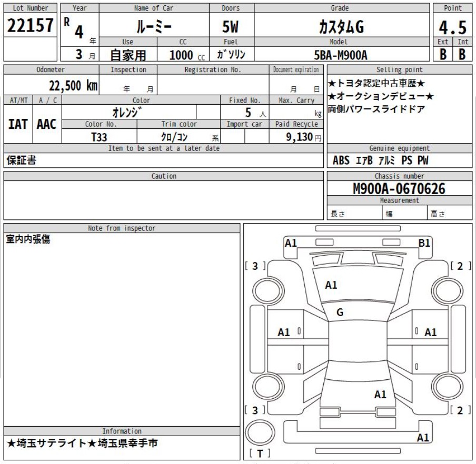Click the color value オレンジ

(126, 112)
